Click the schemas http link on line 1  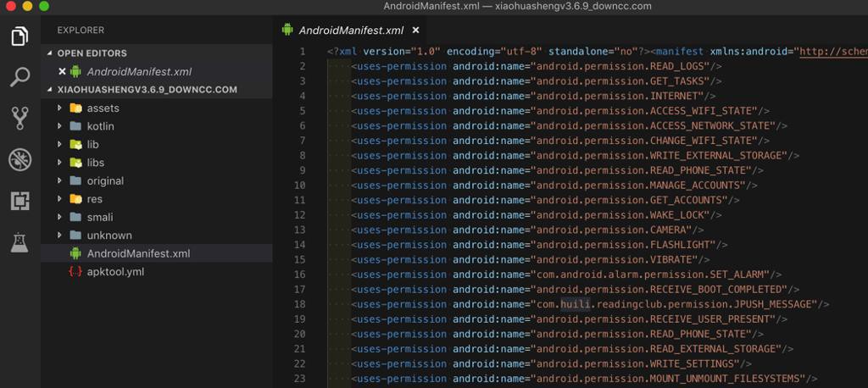click(834, 52)
